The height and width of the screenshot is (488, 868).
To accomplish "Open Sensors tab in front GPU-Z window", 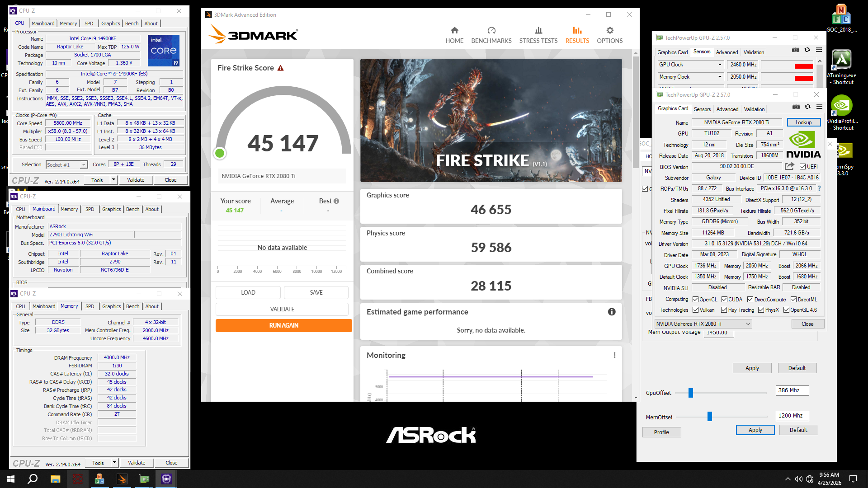I will pos(702,109).
